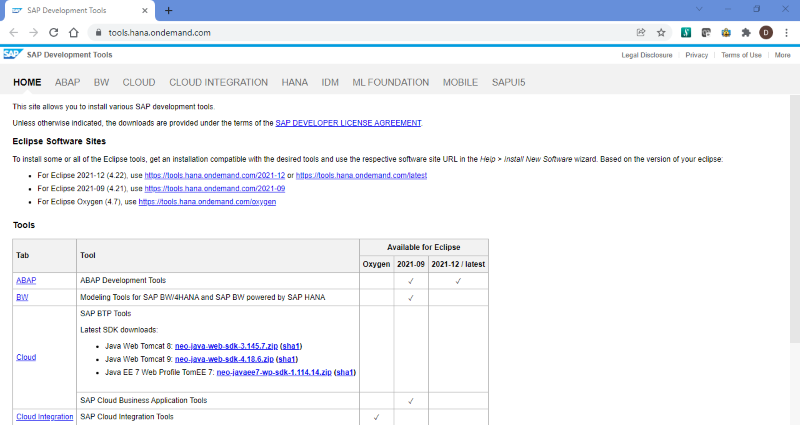This screenshot has width=800, height=425.
Task: Open sha1 link for TomEE 7 SDK
Action: click(345, 372)
